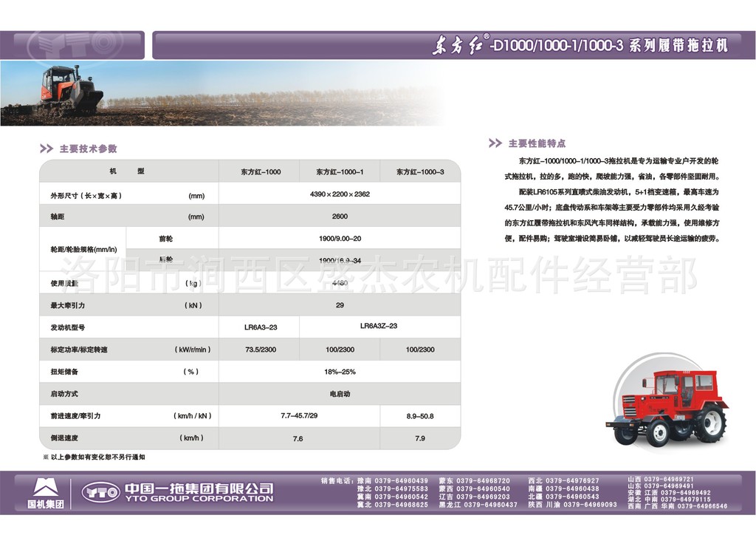Click the faded YTO logo in top banner
The width and height of the screenshot is (756, 535).
[76, 45]
